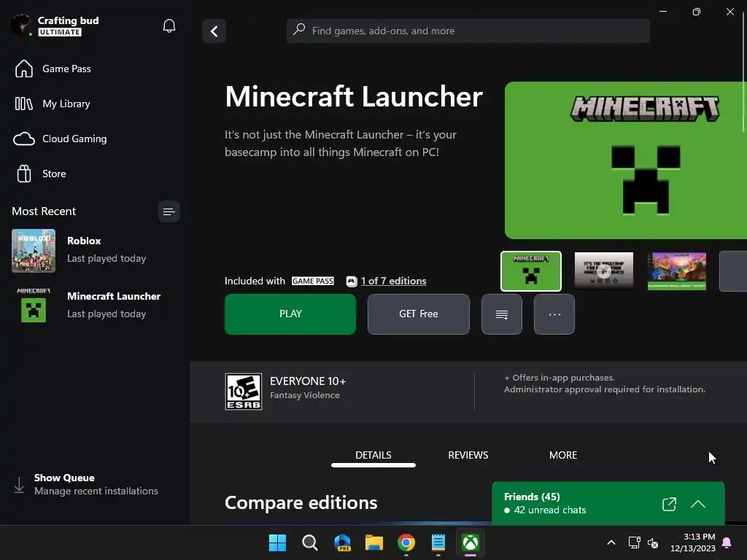This screenshot has width=747, height=560.
Task: Switch to the DETAILS tab
Action: pos(373,455)
